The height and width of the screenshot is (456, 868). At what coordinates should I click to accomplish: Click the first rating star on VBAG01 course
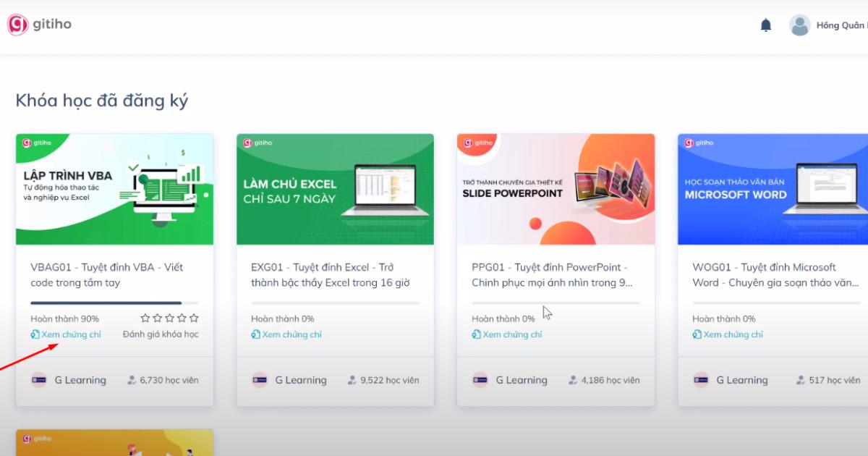tap(145, 318)
